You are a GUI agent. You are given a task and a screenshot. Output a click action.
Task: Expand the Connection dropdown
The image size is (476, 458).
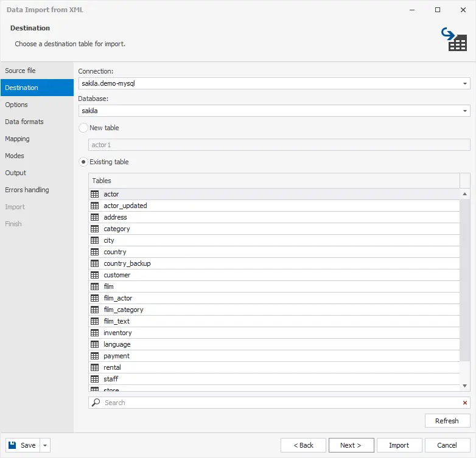(x=465, y=83)
